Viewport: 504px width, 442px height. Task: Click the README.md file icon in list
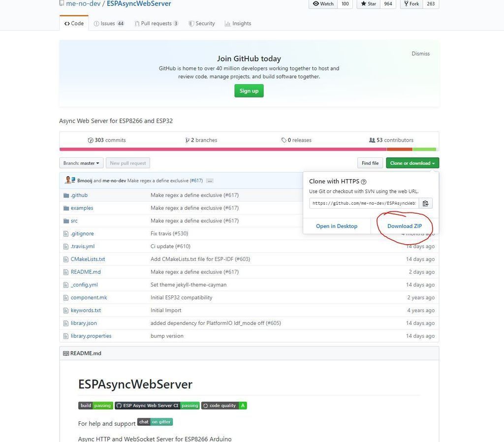(x=66, y=272)
